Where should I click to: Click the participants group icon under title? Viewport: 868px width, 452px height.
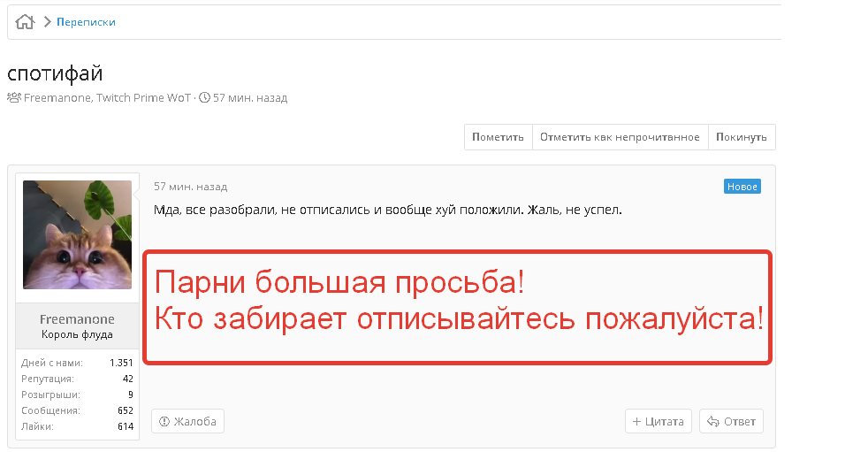14,98
